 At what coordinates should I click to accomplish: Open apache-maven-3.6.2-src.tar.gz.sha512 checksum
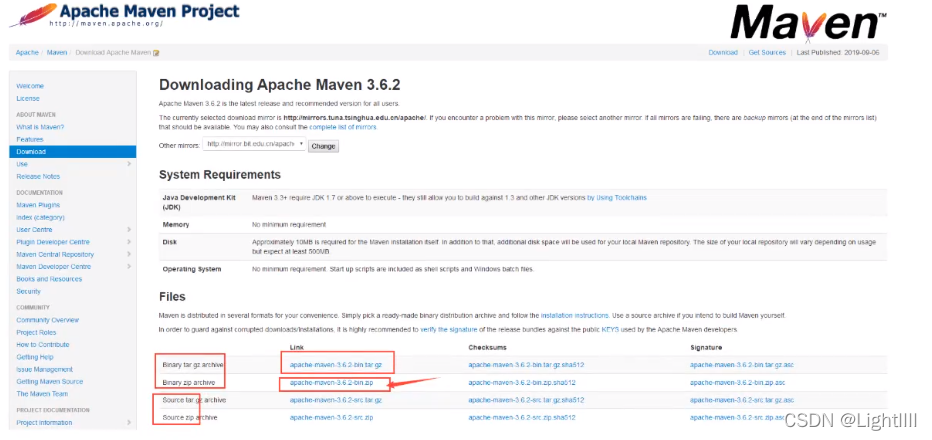pyautogui.click(x=526, y=400)
